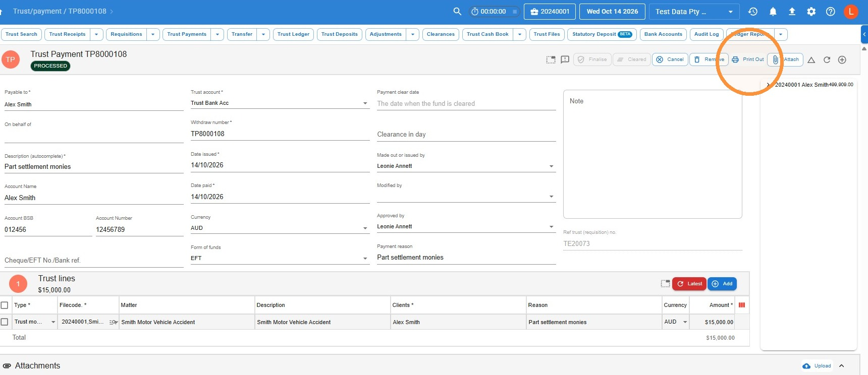Click the triangle icon right of Attach
868x375 pixels.
(811, 60)
